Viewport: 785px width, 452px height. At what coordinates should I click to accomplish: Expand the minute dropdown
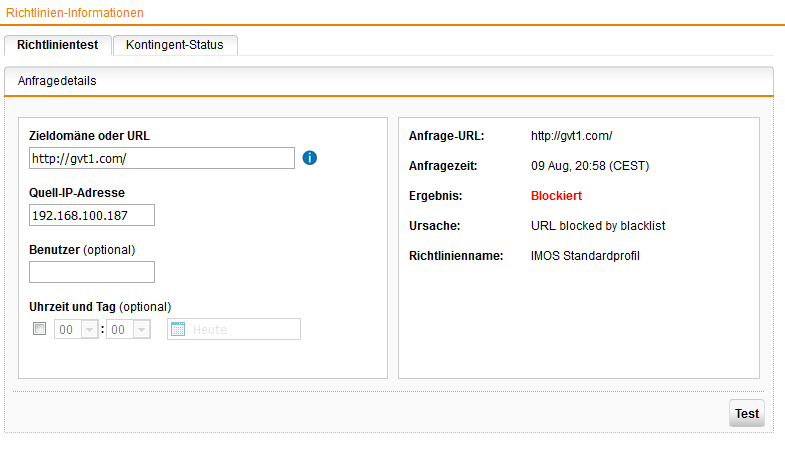[x=141, y=330]
